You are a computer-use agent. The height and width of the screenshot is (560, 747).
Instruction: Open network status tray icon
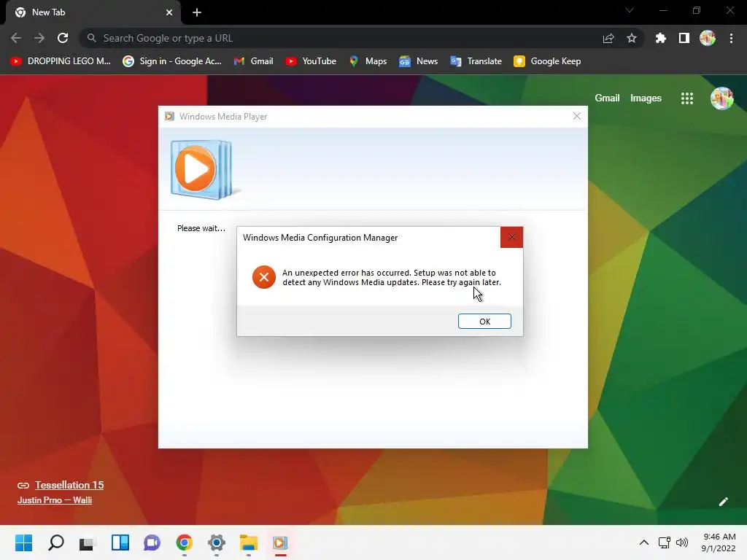coord(664,542)
